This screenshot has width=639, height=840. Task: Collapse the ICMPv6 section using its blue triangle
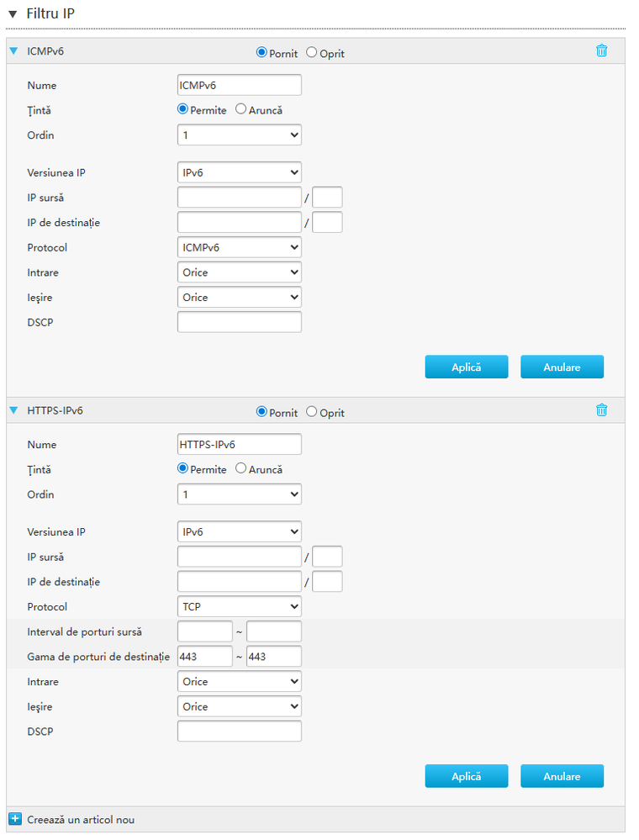(12, 50)
